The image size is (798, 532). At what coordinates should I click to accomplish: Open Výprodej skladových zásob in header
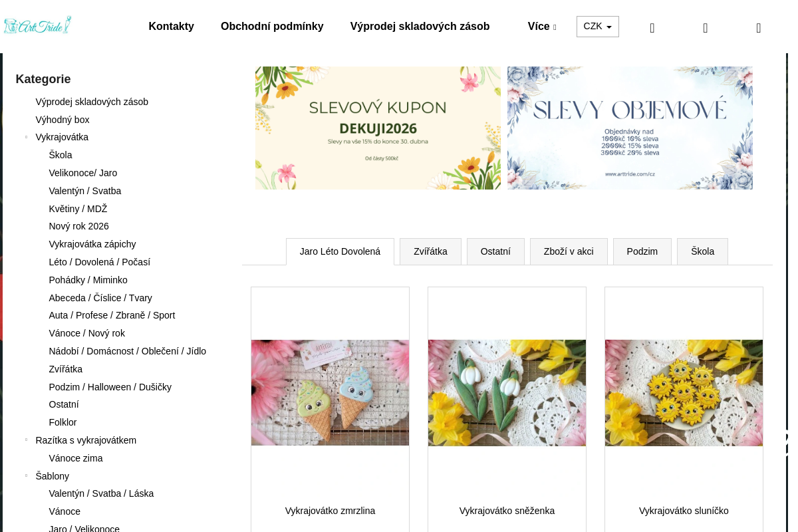click(x=420, y=27)
